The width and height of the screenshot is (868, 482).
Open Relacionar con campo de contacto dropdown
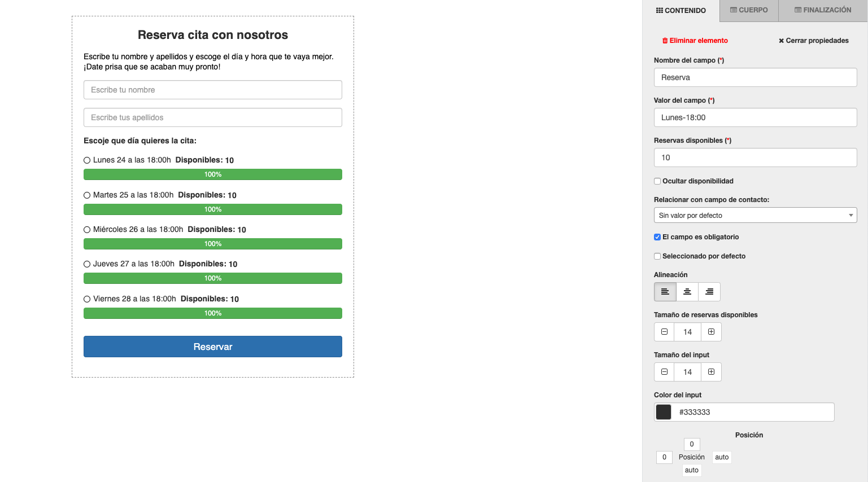pos(755,215)
